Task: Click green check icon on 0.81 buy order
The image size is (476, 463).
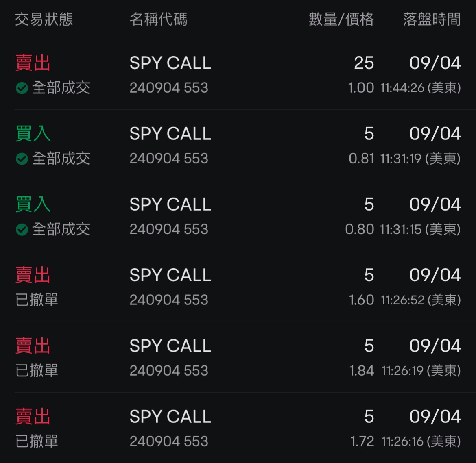Action: (x=22, y=159)
